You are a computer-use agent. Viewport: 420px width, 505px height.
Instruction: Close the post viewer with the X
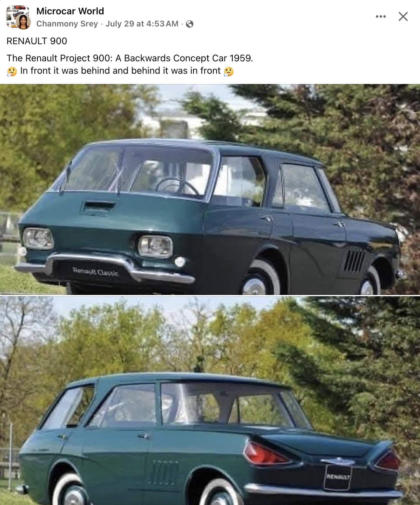click(403, 16)
